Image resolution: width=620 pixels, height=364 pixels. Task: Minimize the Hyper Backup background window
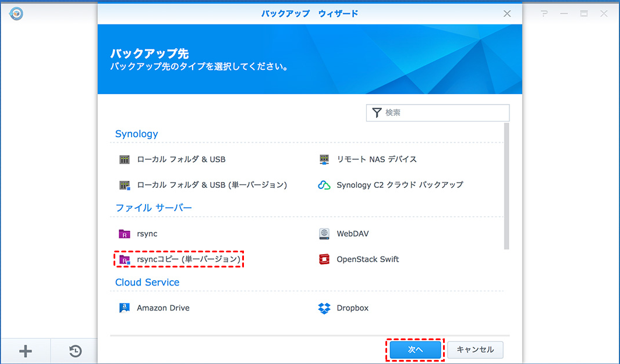564,14
